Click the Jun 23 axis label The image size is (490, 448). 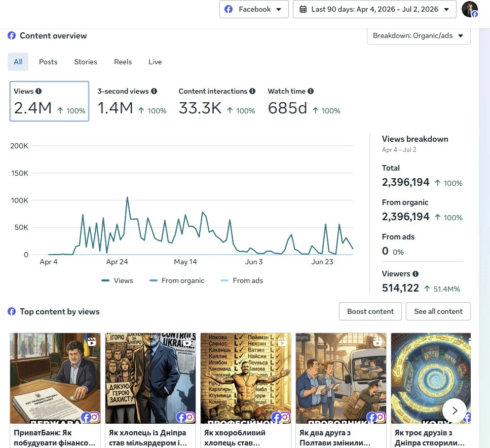(x=322, y=262)
